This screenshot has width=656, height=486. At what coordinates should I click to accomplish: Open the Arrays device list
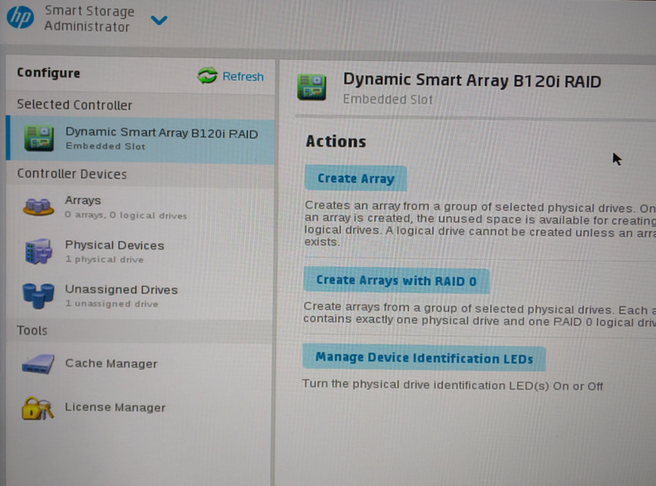tap(84, 200)
